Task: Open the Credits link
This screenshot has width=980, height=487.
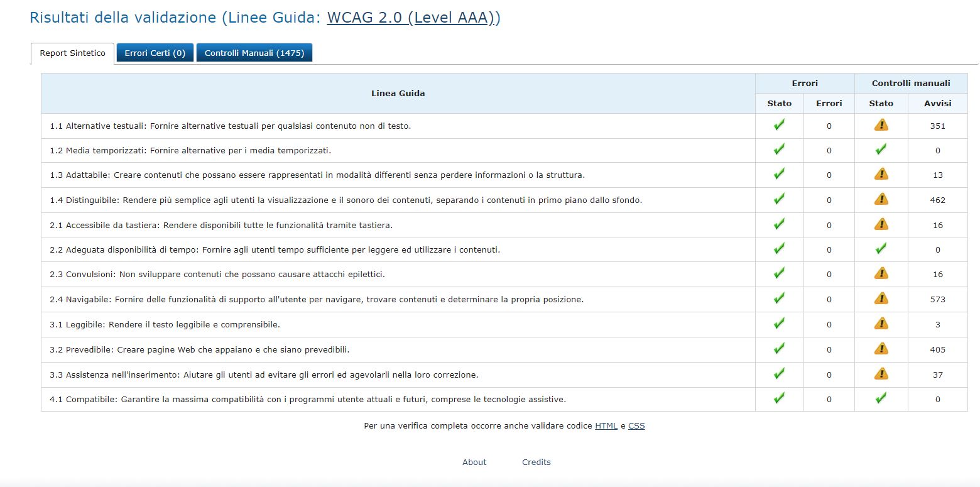Action: pyautogui.click(x=536, y=462)
